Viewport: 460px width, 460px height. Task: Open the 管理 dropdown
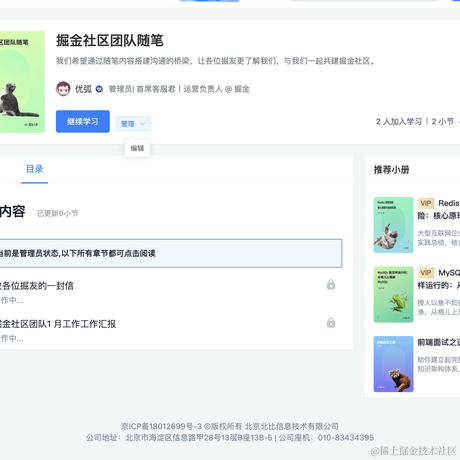coord(133,124)
